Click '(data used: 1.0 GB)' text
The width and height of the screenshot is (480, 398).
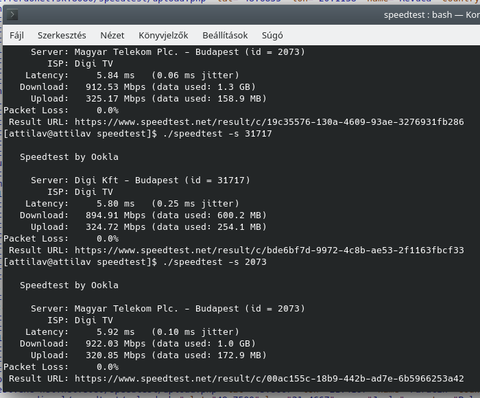pos(203,344)
